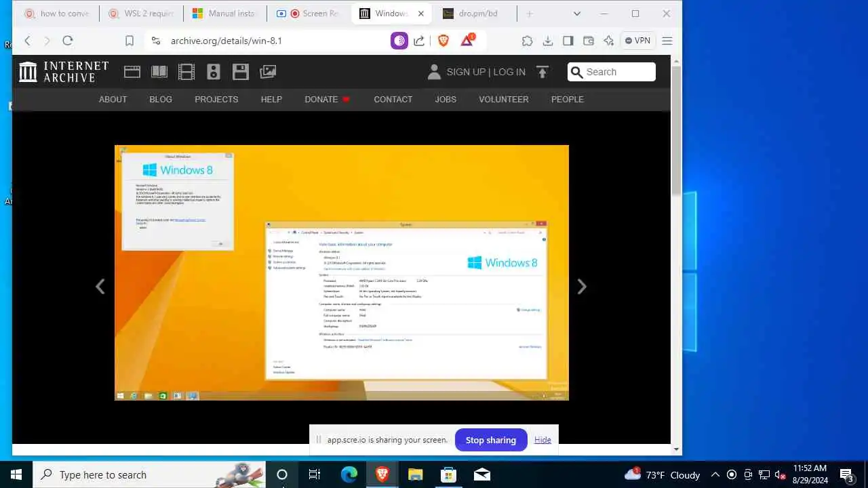868x488 pixels.
Task: Open the Texts book icon
Action: pos(159,71)
